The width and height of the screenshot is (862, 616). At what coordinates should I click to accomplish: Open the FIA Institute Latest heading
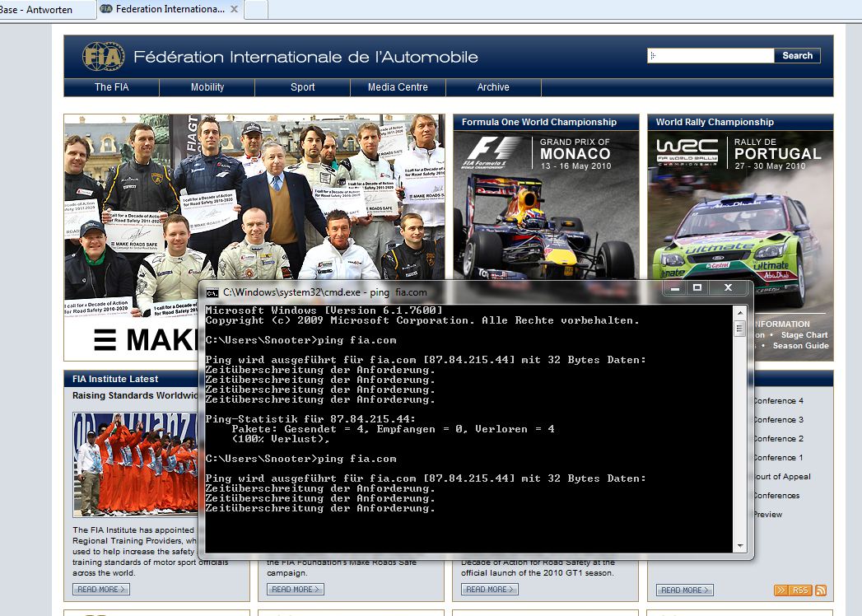(115, 379)
